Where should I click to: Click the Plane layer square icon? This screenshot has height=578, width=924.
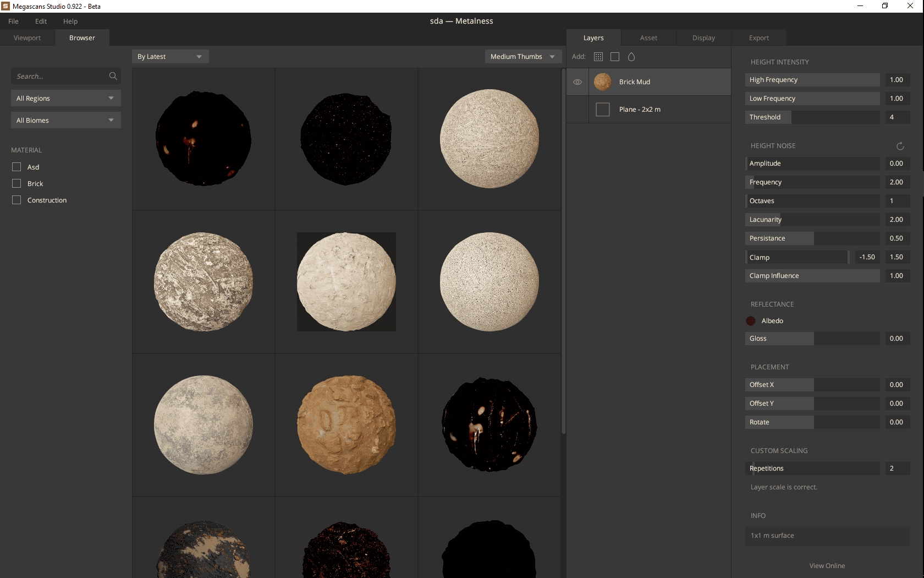603,110
